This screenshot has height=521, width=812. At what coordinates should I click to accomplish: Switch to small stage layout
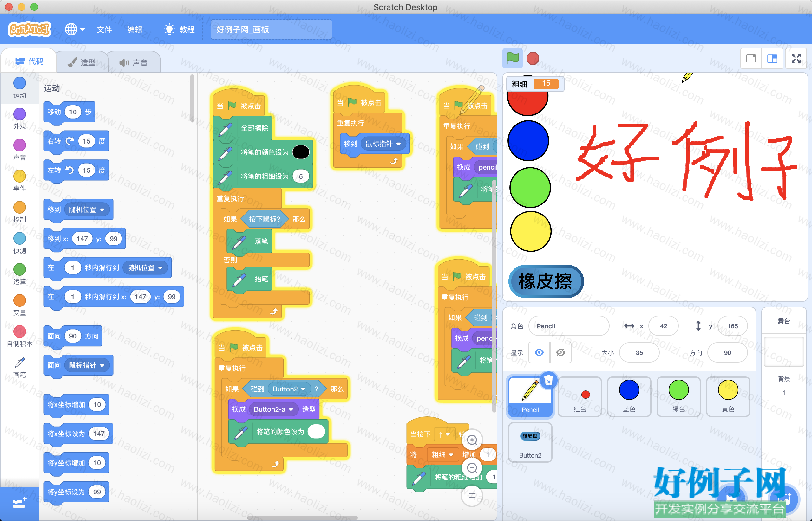(x=751, y=59)
